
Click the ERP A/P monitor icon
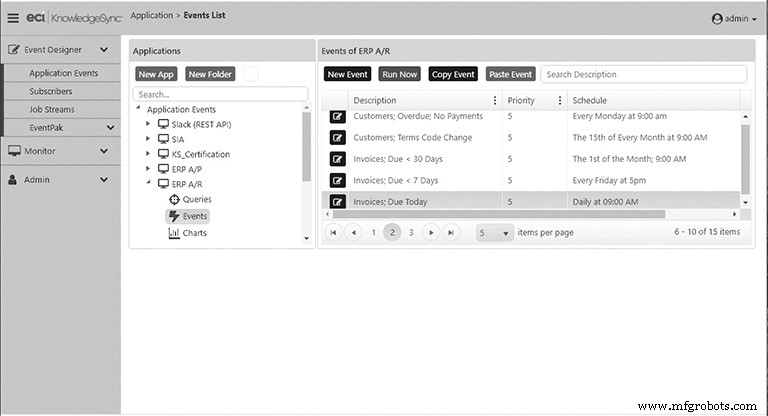pos(163,169)
